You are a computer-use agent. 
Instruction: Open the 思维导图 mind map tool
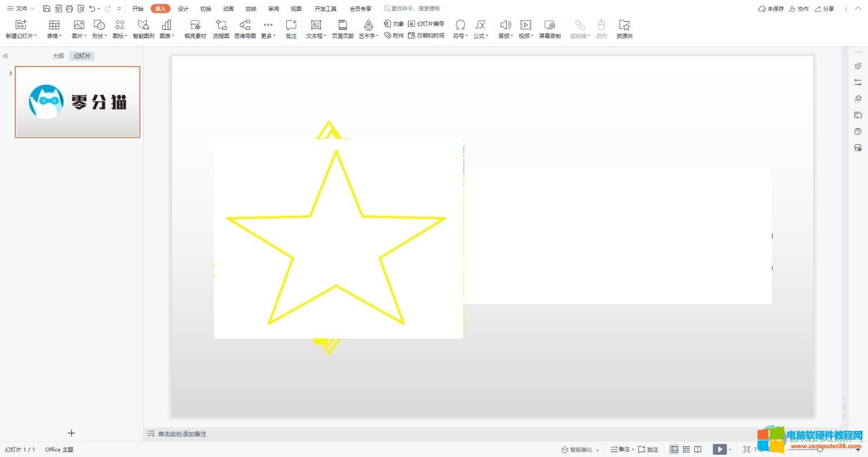coord(245,29)
